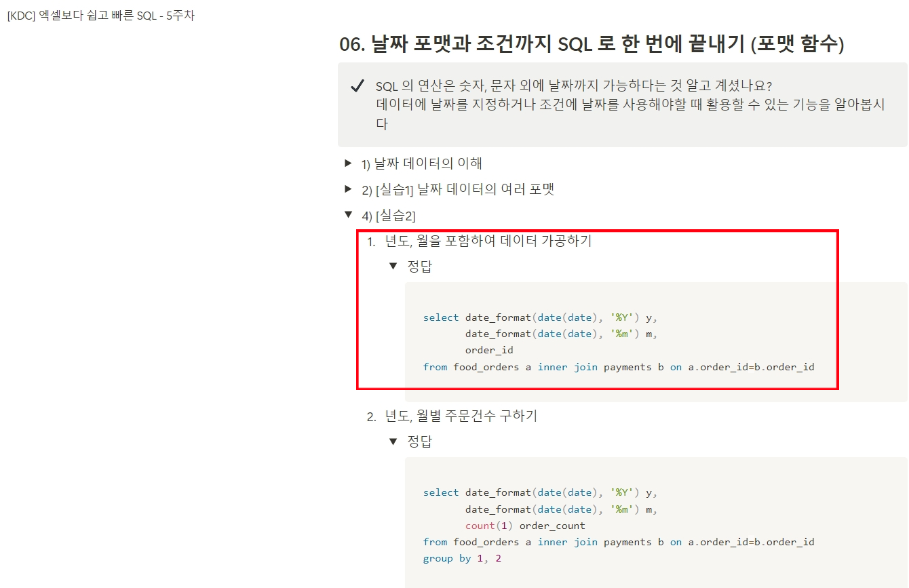This screenshot has width=909, height=588.
Task: Click the callout sentence starting 'SQL 의 연산은 숫자'
Action: [x=574, y=86]
